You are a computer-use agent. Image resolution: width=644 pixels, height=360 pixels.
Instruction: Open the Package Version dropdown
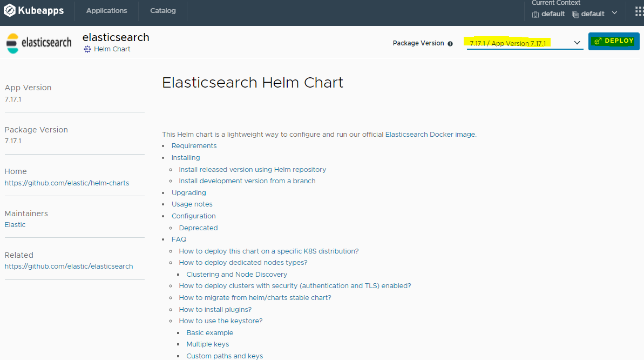(525, 43)
